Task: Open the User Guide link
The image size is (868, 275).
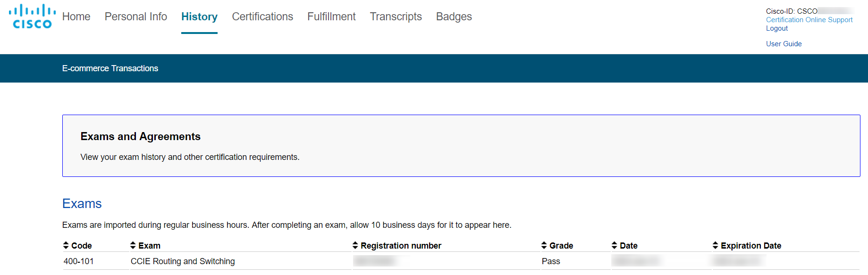Action: click(784, 44)
